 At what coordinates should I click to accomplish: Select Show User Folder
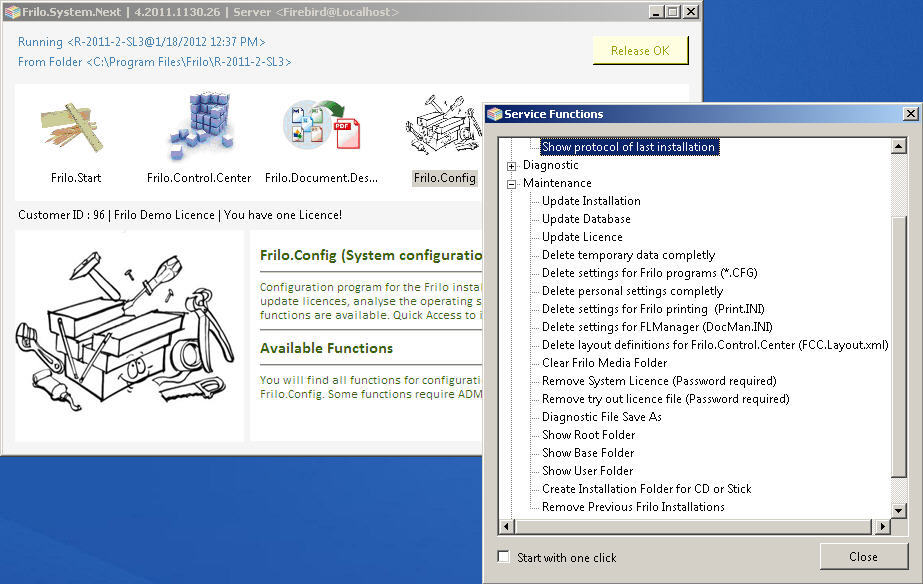[587, 471]
